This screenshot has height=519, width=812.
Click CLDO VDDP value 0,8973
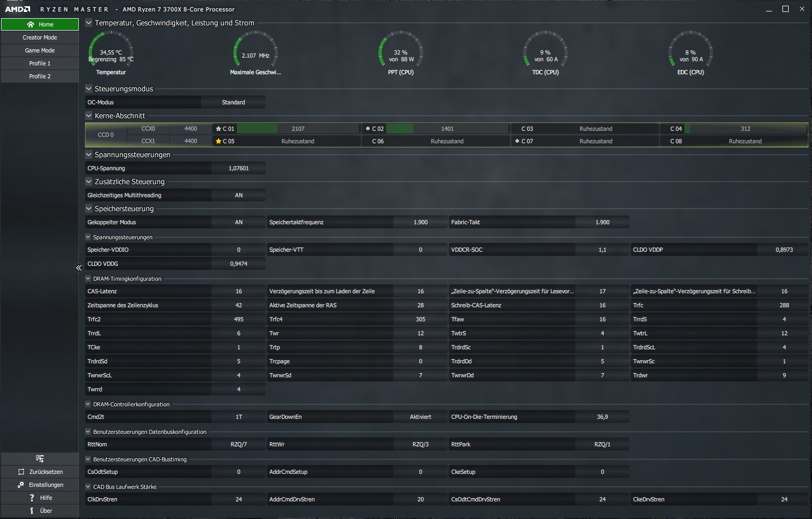tap(784, 250)
